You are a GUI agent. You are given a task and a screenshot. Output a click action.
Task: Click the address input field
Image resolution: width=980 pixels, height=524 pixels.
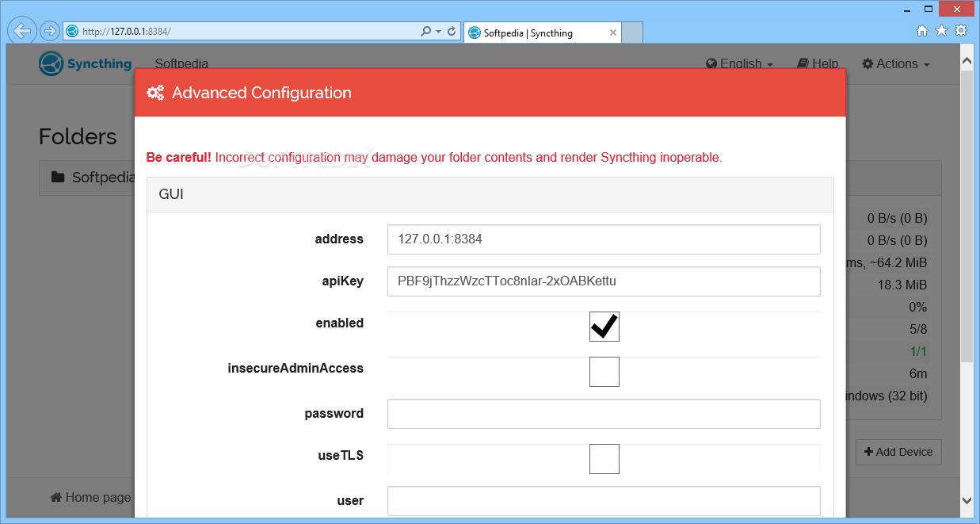click(604, 239)
